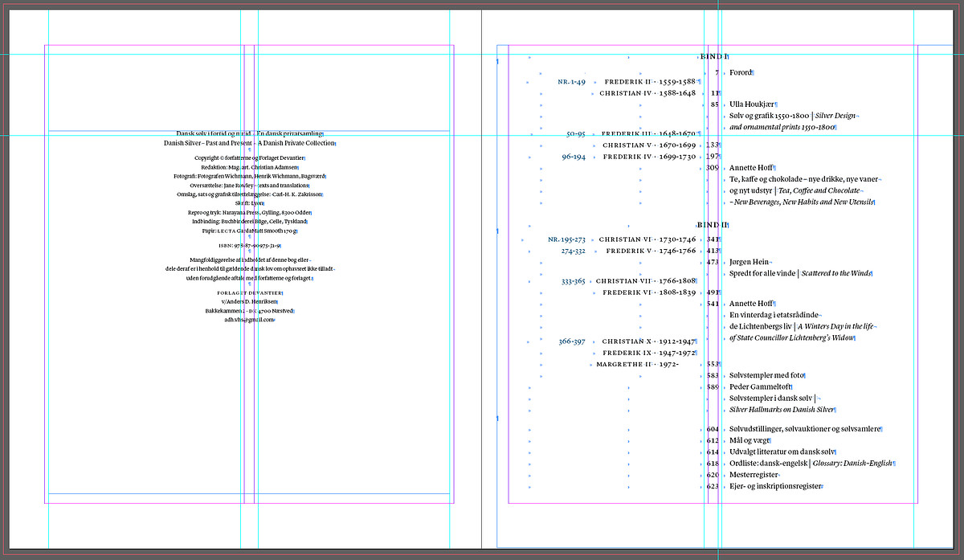The height and width of the screenshot is (560, 964).
Task: Click the 'BIND I' heading on right page
Action: pos(713,57)
